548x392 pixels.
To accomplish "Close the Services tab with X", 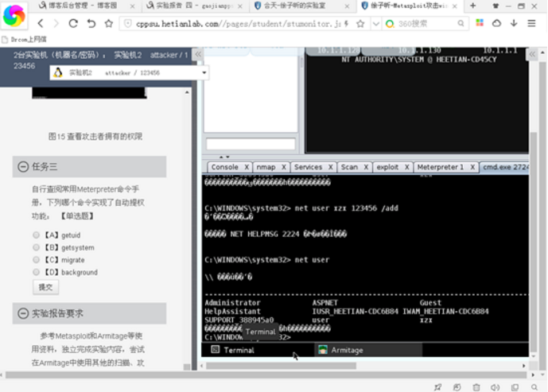I will (330, 167).
